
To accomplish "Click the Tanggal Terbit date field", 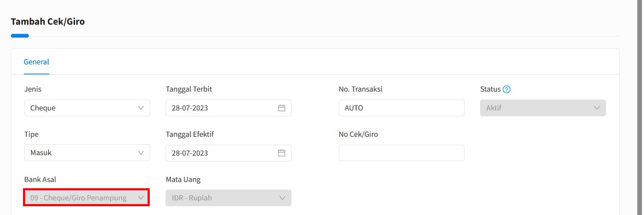I will pos(228,108).
